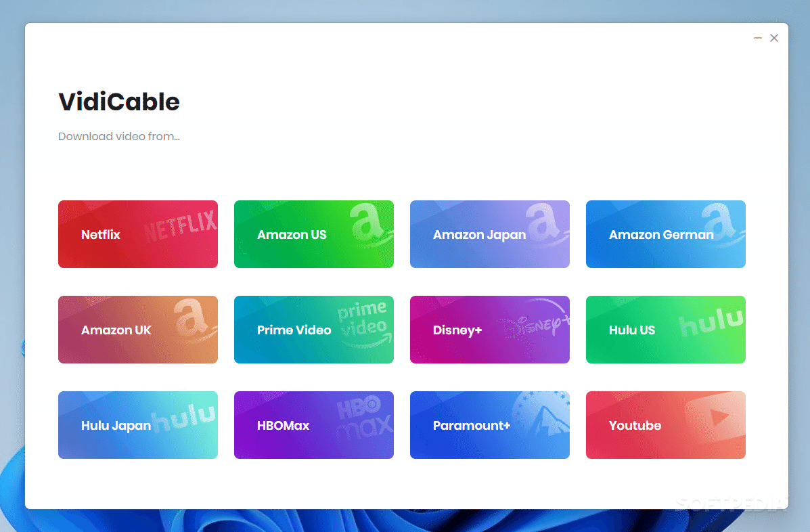The image size is (810, 532).
Task: Choose the Amazon US tile
Action: tap(313, 234)
